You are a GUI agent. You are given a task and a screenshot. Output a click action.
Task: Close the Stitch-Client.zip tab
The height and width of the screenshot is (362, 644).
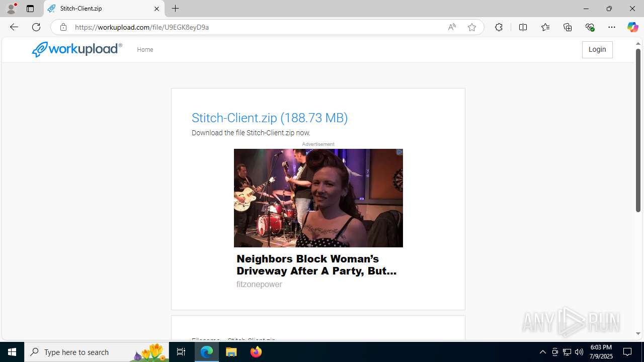click(156, 9)
